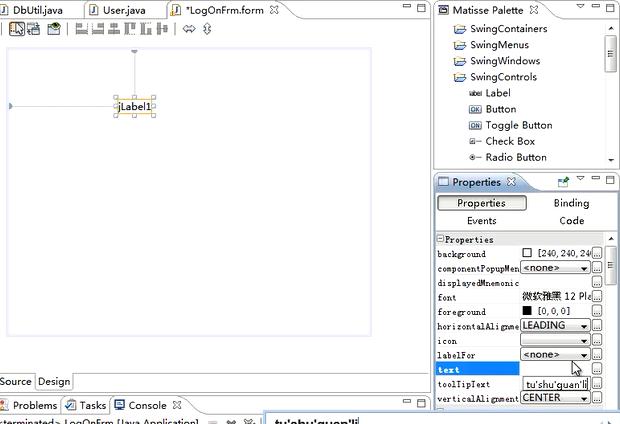Close the Matisse Palette view
Viewport: 620px width, 424px height.
(x=534, y=10)
